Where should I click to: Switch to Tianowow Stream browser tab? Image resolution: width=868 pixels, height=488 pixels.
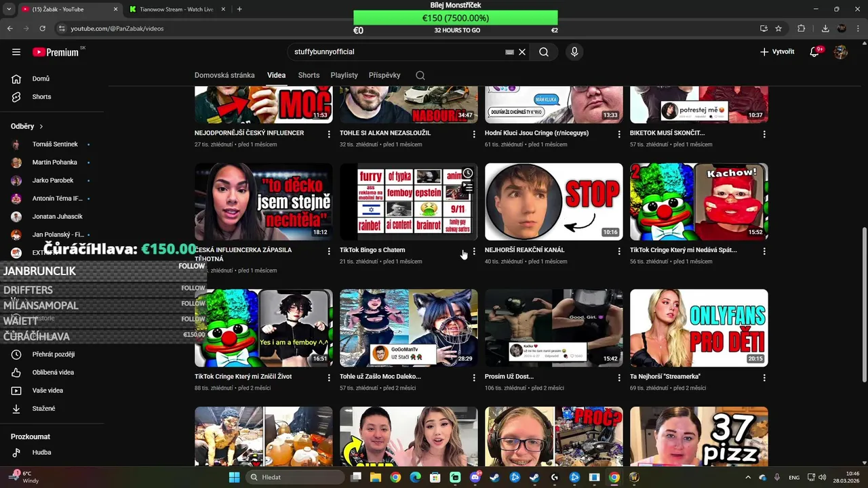178,9
